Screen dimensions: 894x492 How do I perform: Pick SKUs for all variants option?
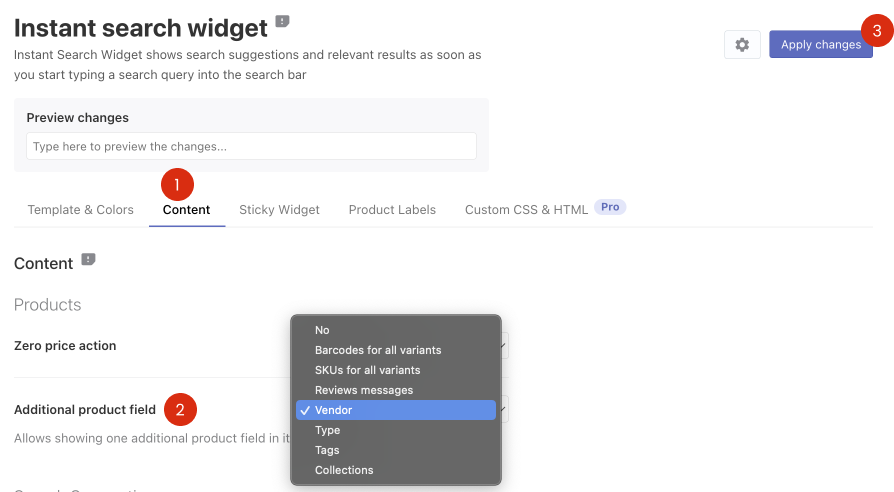tap(396, 370)
